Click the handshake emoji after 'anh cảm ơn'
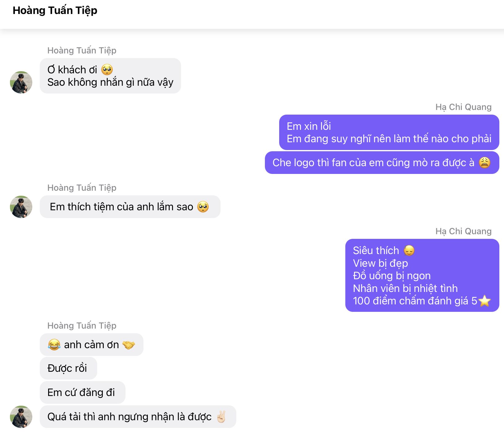The image size is (504, 437). 129,345
